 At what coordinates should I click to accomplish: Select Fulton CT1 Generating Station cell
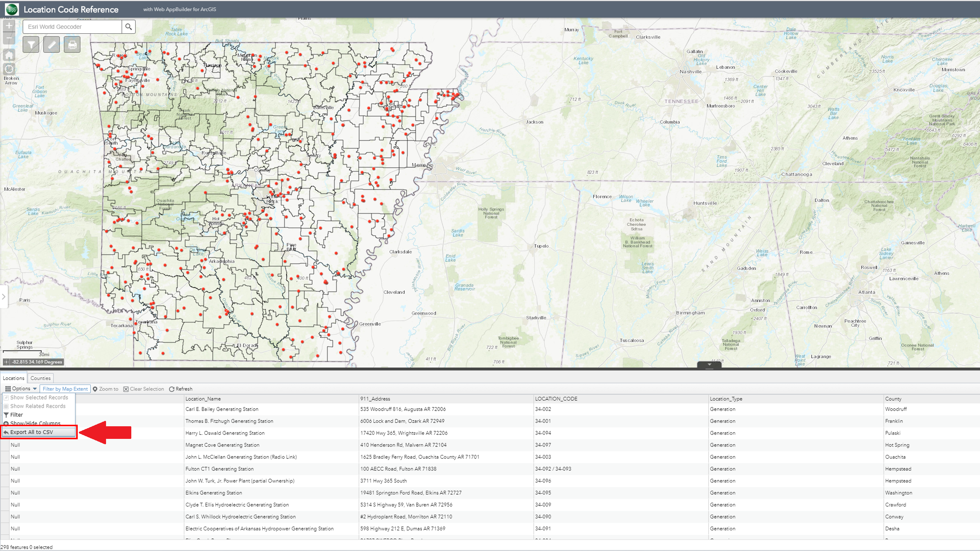click(271, 469)
